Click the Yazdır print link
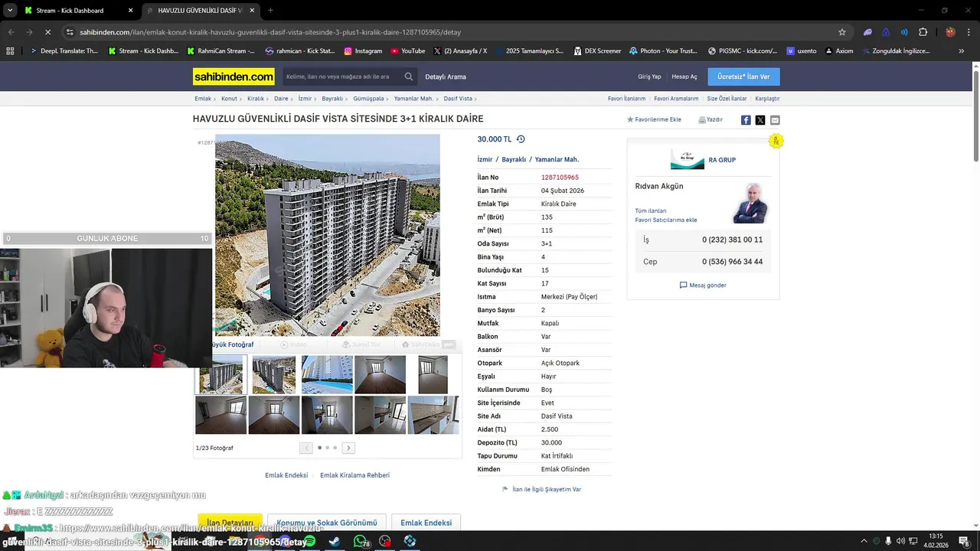980x551 pixels. 710,119
